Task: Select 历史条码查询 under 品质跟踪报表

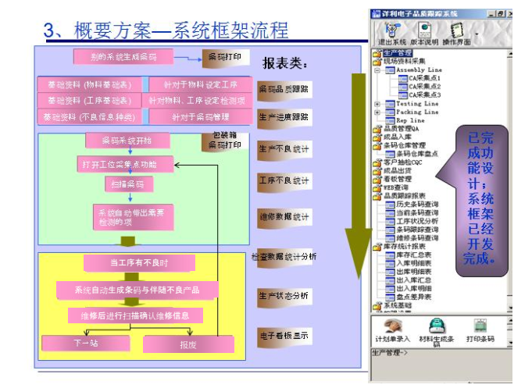Action: [x=417, y=204]
